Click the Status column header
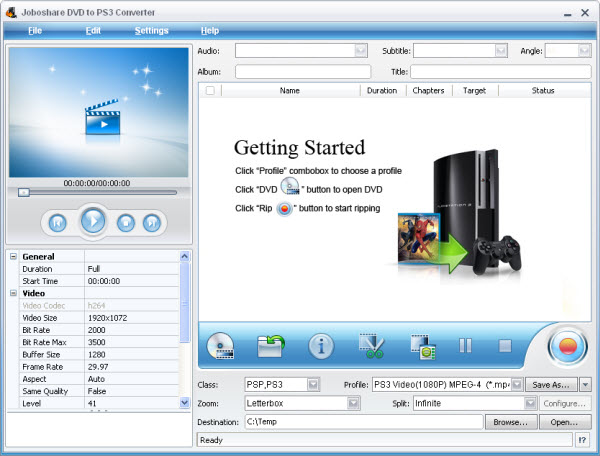 click(x=543, y=91)
